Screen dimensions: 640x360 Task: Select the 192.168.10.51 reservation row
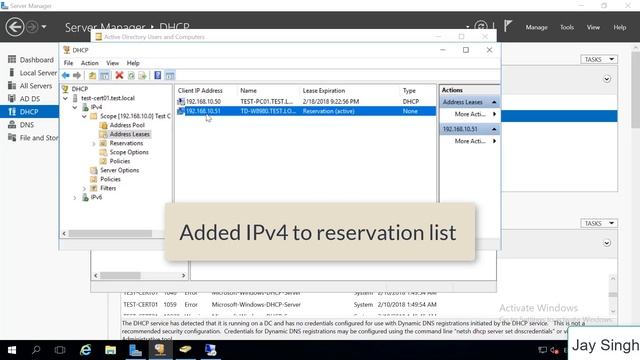point(306,111)
